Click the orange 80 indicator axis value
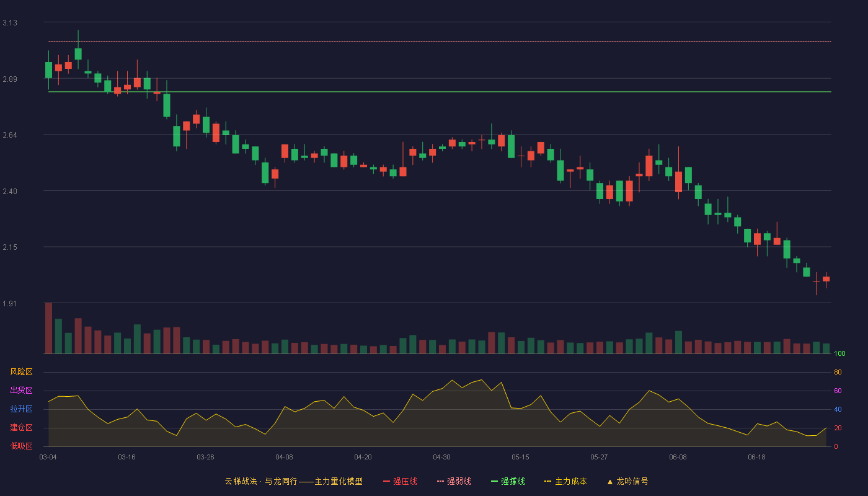Image resolution: width=868 pixels, height=496 pixels. coord(838,372)
